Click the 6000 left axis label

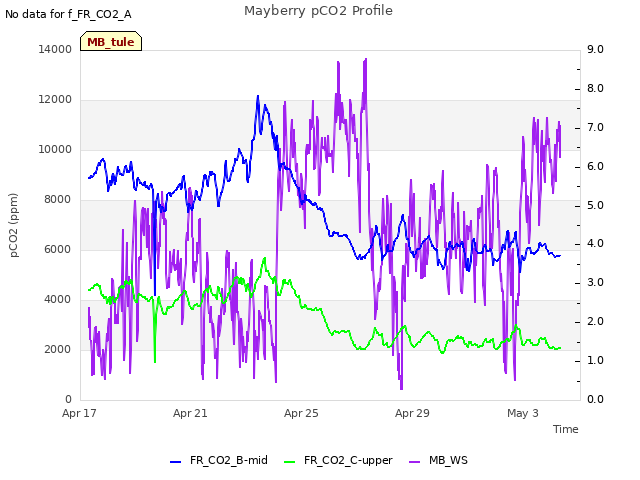58,249
